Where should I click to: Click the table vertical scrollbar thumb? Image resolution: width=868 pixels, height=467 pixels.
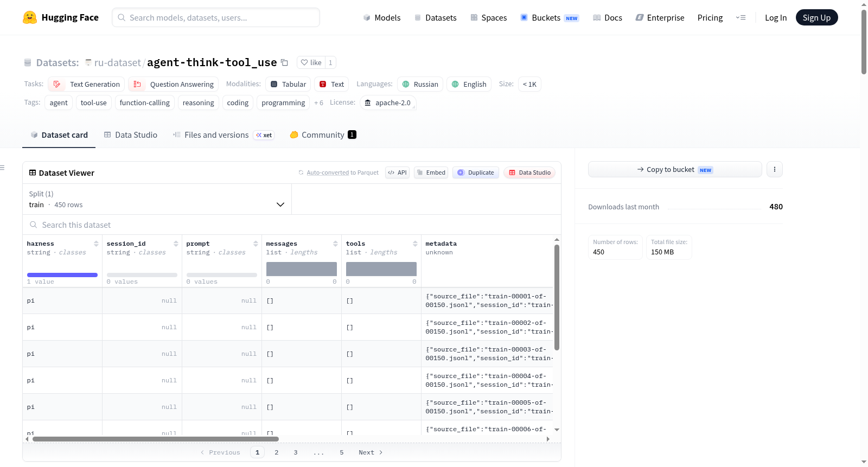tap(557, 298)
